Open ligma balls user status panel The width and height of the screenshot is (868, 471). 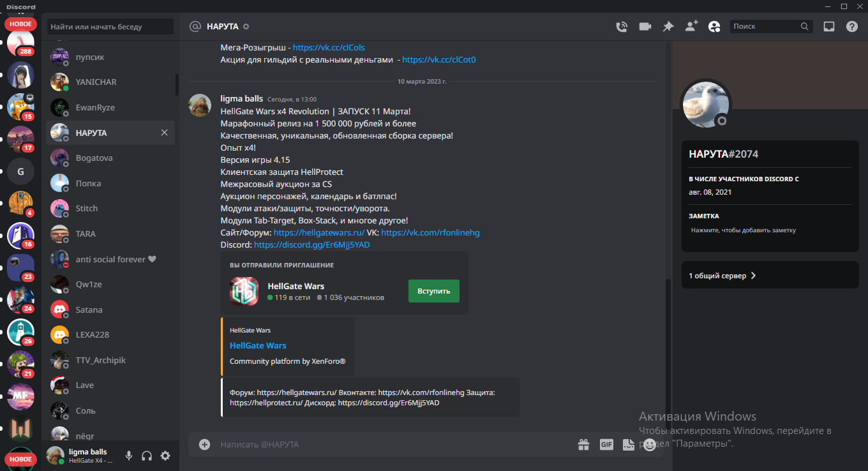coord(82,456)
